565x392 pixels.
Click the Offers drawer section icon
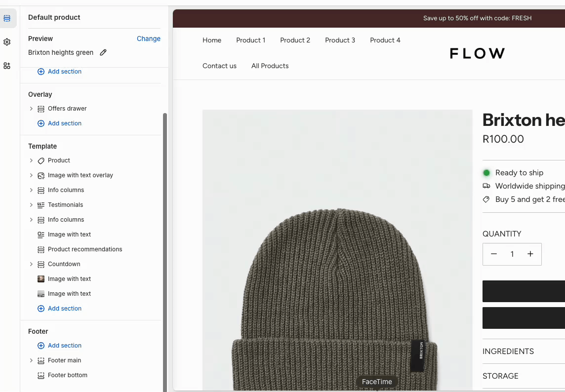pyautogui.click(x=41, y=109)
